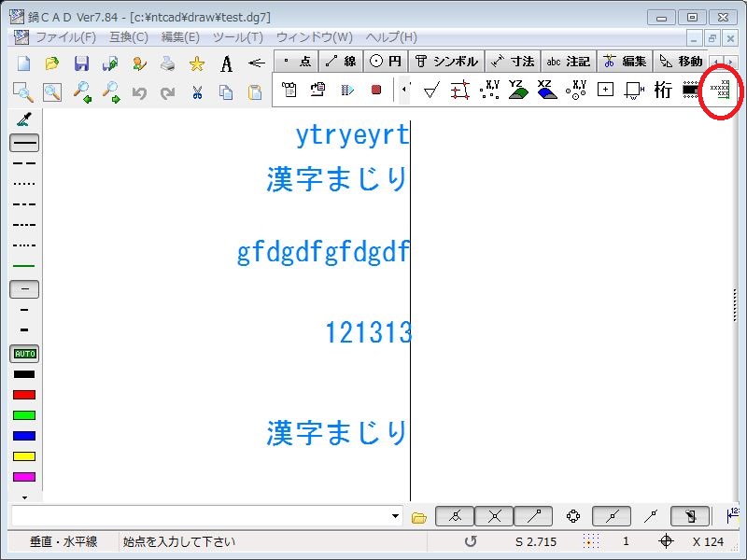Screen dimensions: 747x560
Task: Expand more colors at palette bottom arrow
Action: point(25,497)
